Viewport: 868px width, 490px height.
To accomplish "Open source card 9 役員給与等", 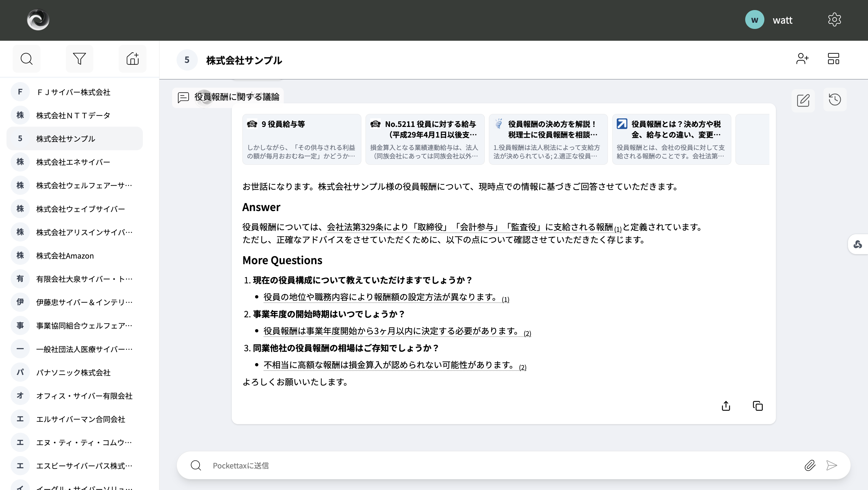I will (301, 139).
